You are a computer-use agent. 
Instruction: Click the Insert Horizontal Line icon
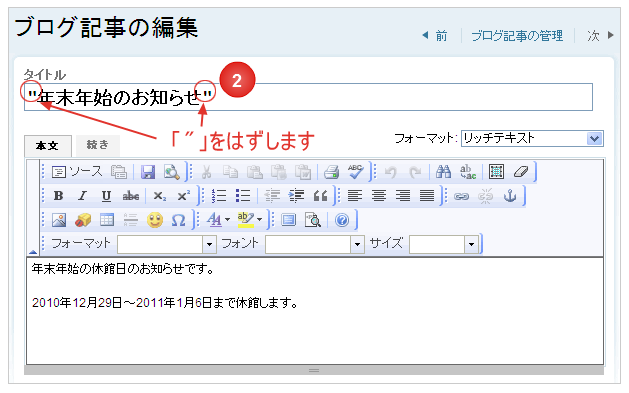pos(131,220)
